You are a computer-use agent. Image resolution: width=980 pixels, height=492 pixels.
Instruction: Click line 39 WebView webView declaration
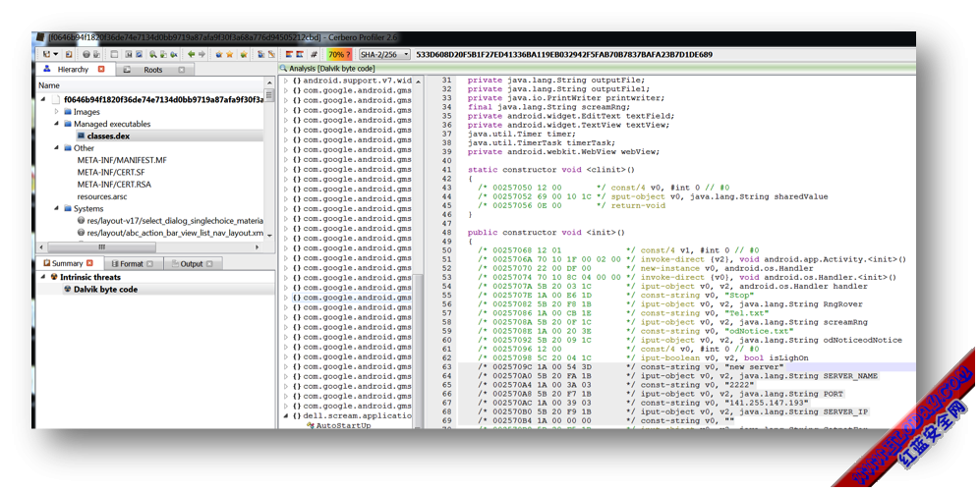pyautogui.click(x=563, y=151)
